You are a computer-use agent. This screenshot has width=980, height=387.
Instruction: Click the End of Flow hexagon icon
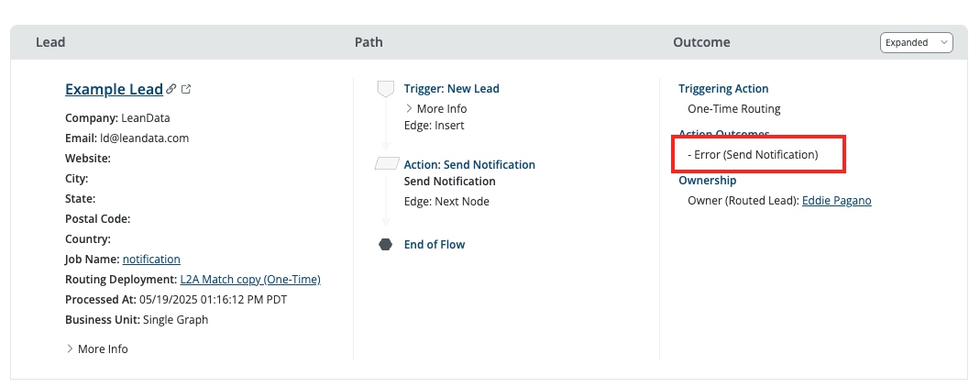(x=386, y=245)
